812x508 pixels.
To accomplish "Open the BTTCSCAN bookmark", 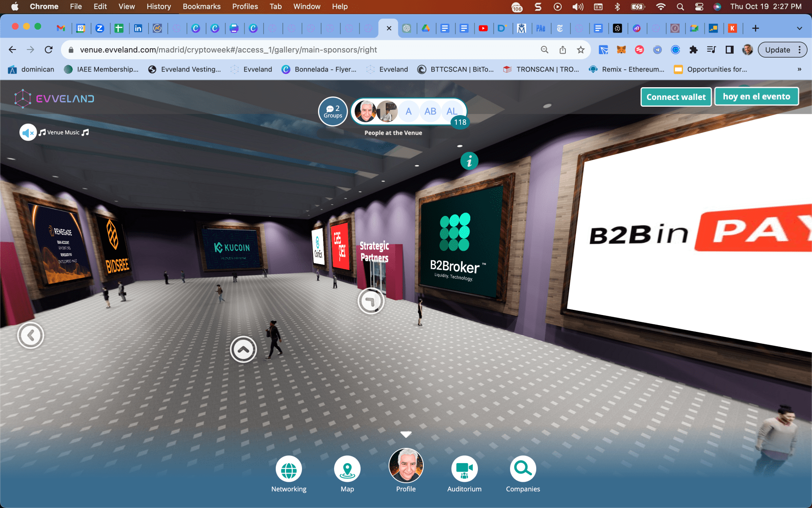I will 455,69.
